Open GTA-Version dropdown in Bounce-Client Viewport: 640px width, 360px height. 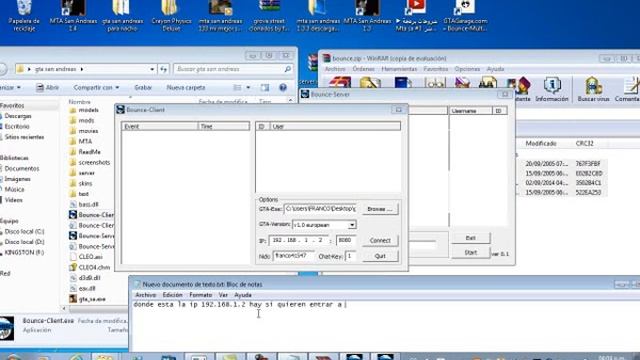click(x=352, y=225)
